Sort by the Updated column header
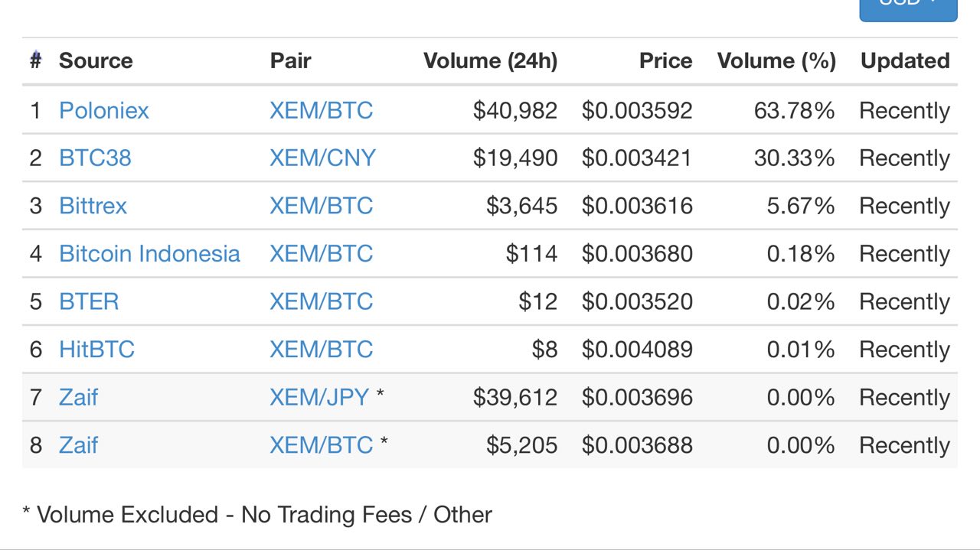 tap(905, 61)
